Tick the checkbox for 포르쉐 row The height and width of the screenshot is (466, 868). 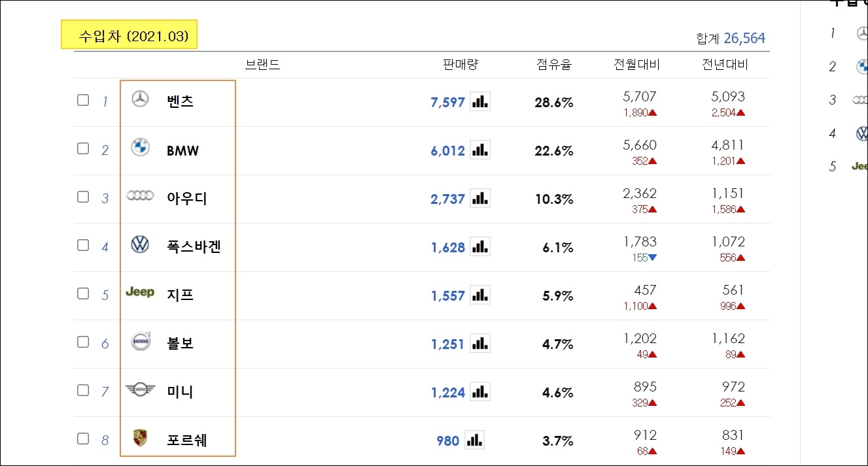tap(83, 439)
